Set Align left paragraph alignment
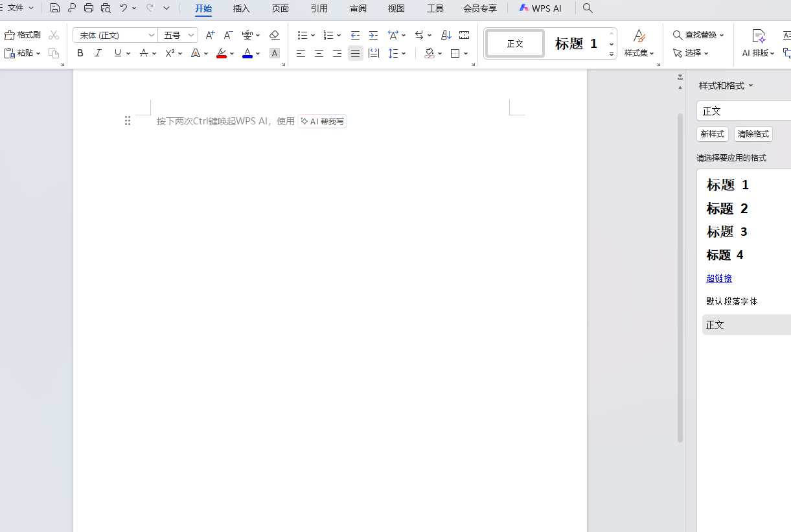The height and width of the screenshot is (532, 791). pyautogui.click(x=301, y=53)
